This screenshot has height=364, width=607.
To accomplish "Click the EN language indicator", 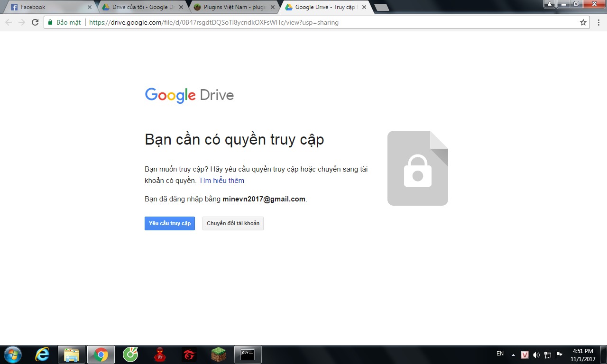I will pyautogui.click(x=500, y=354).
